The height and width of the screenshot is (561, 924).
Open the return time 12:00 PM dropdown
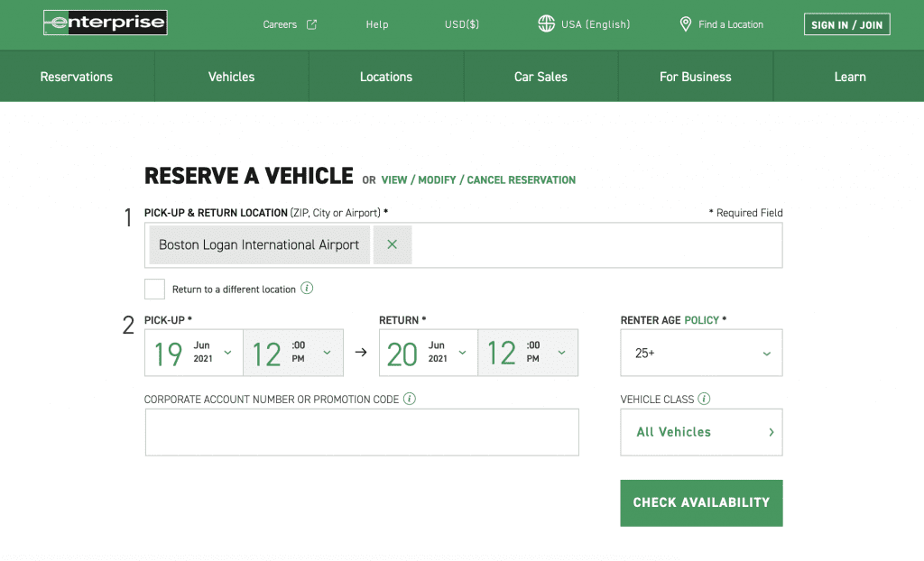coord(528,353)
